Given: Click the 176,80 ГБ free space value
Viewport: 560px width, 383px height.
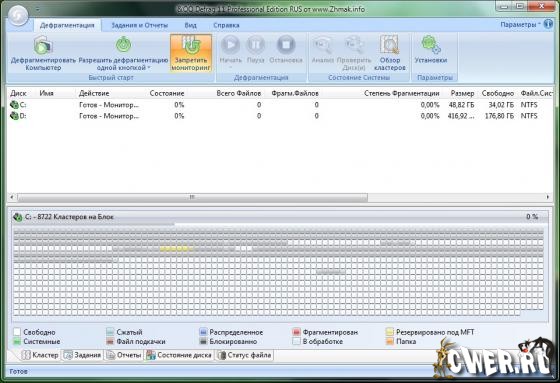Looking at the screenshot, I should click(x=499, y=116).
